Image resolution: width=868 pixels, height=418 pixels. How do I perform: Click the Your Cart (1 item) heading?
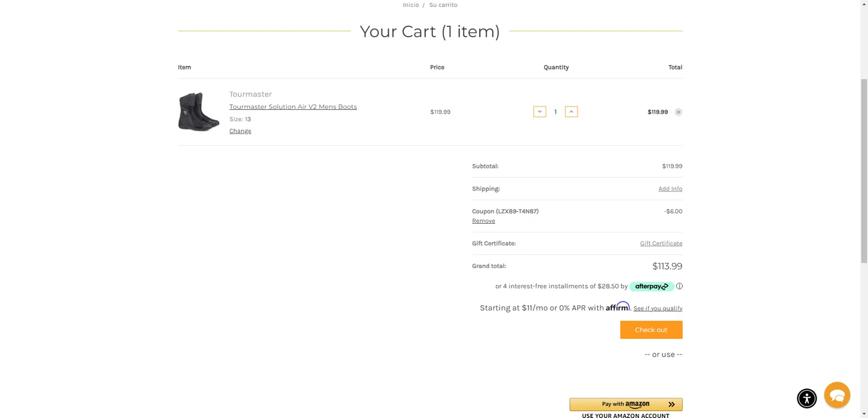click(x=430, y=31)
